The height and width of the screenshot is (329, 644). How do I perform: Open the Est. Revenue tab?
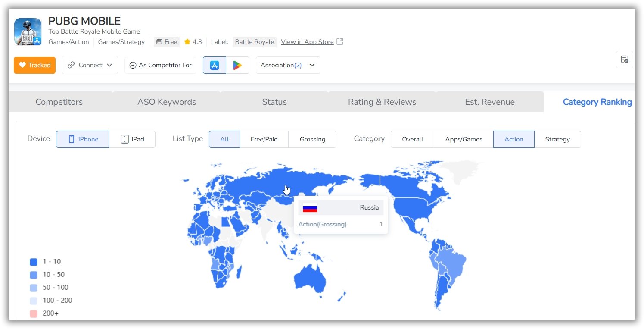[490, 102]
